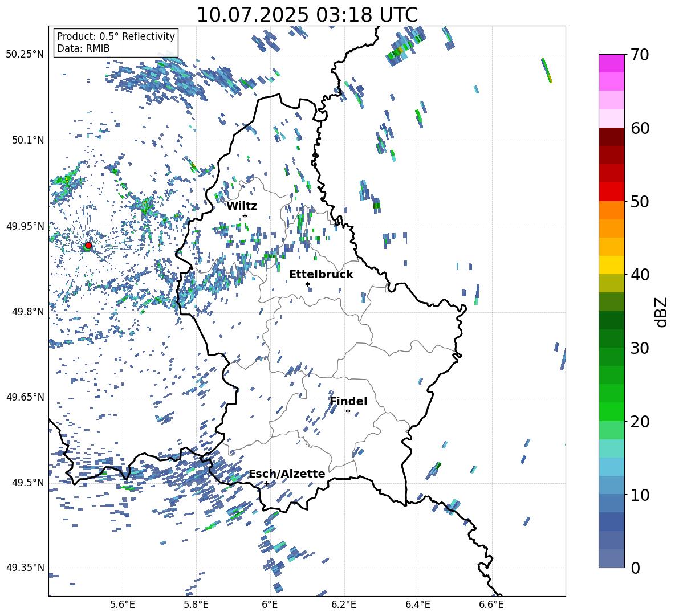Click the 'dBZ' colorbar axis label
Viewport: 675px width, 616px height.
coord(660,312)
